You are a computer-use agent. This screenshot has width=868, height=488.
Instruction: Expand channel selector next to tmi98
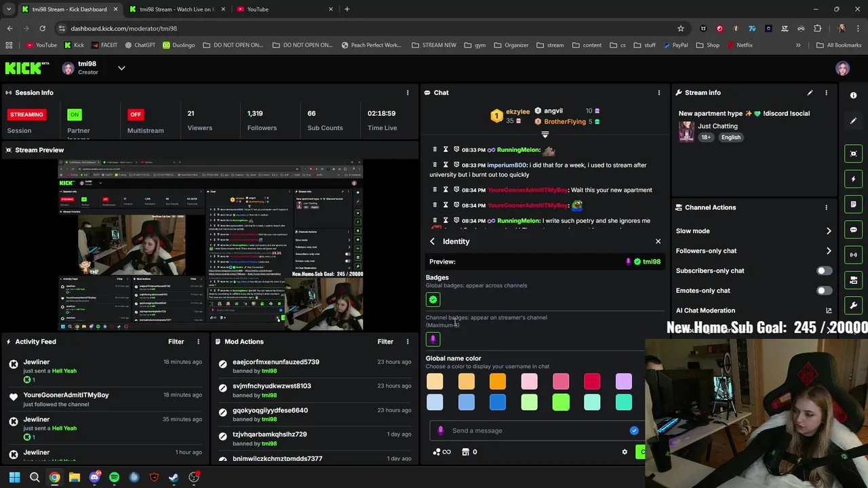click(x=121, y=68)
